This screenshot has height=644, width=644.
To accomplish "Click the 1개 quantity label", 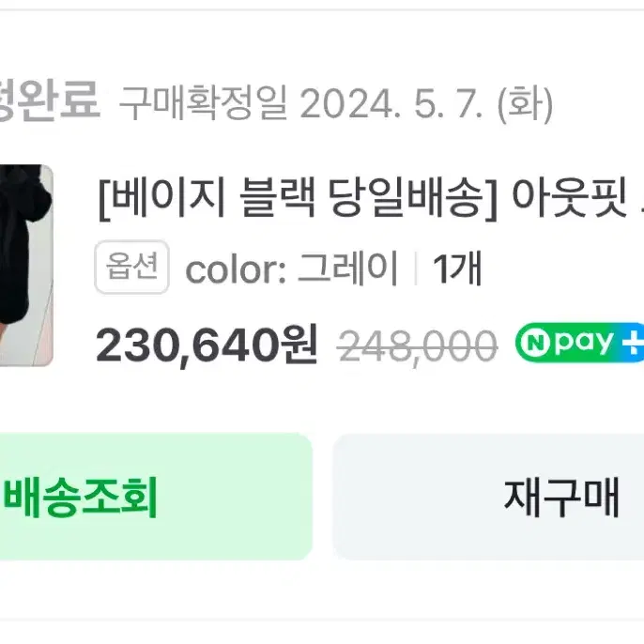I will [x=457, y=268].
